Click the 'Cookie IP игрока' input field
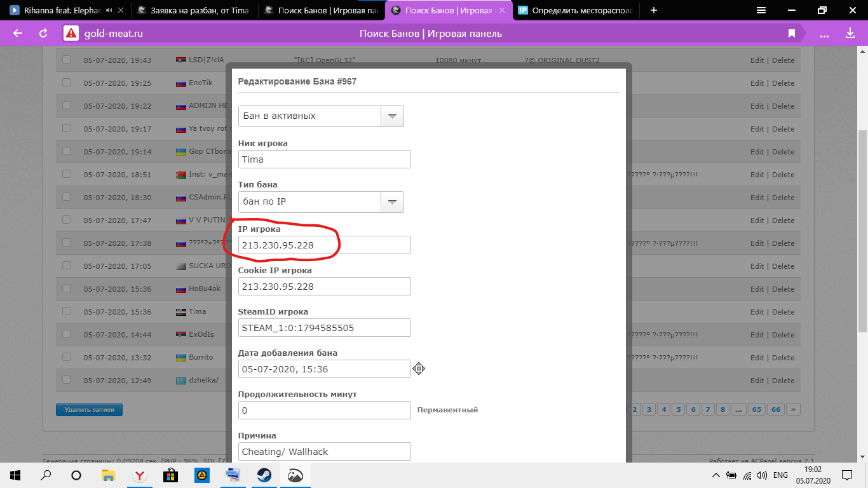Screen dimensions: 868x488 (x=325, y=287)
